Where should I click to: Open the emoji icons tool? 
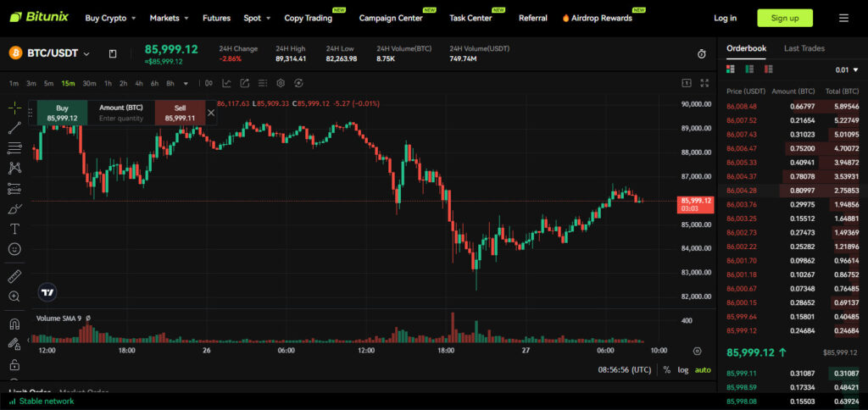14,249
